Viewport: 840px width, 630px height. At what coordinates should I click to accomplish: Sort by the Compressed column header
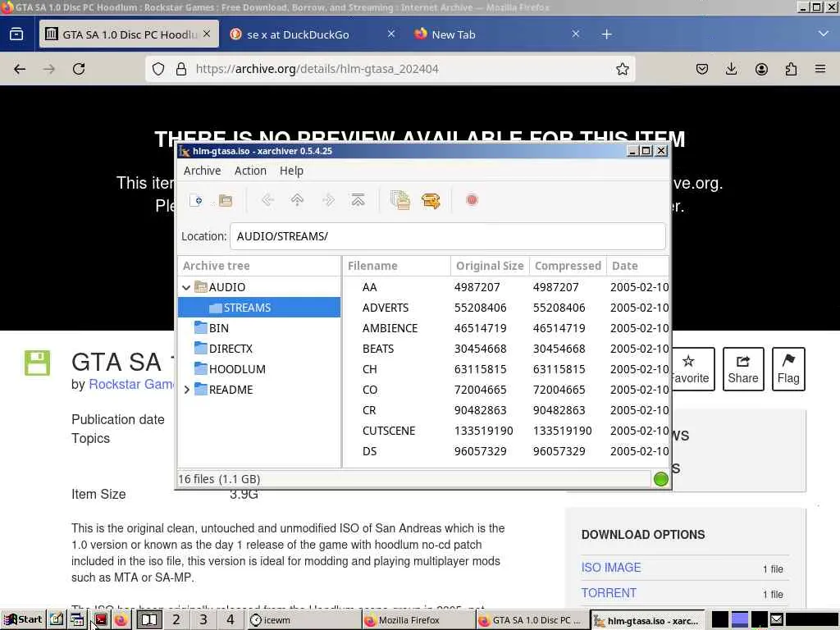pyautogui.click(x=568, y=266)
